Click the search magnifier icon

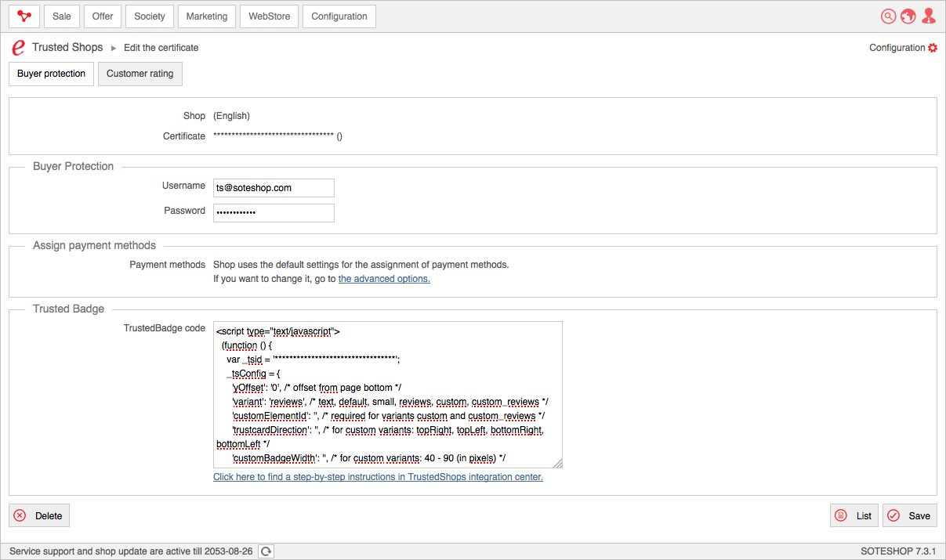[x=888, y=16]
